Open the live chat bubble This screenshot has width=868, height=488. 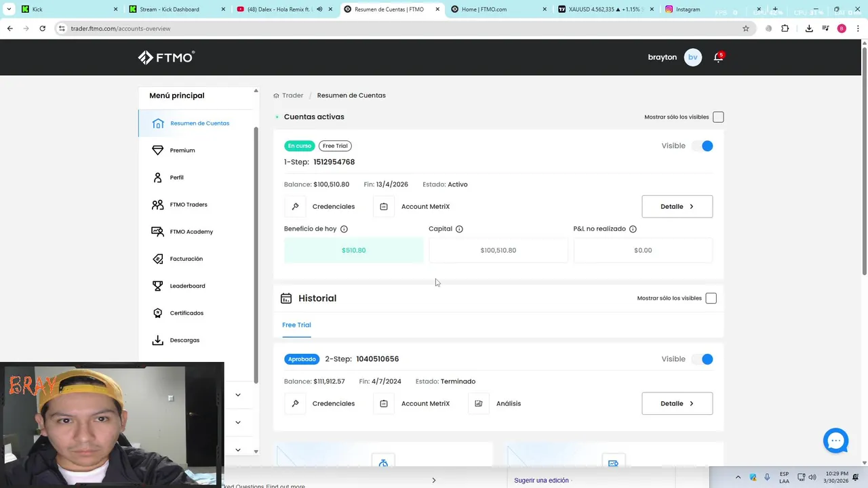click(x=836, y=441)
